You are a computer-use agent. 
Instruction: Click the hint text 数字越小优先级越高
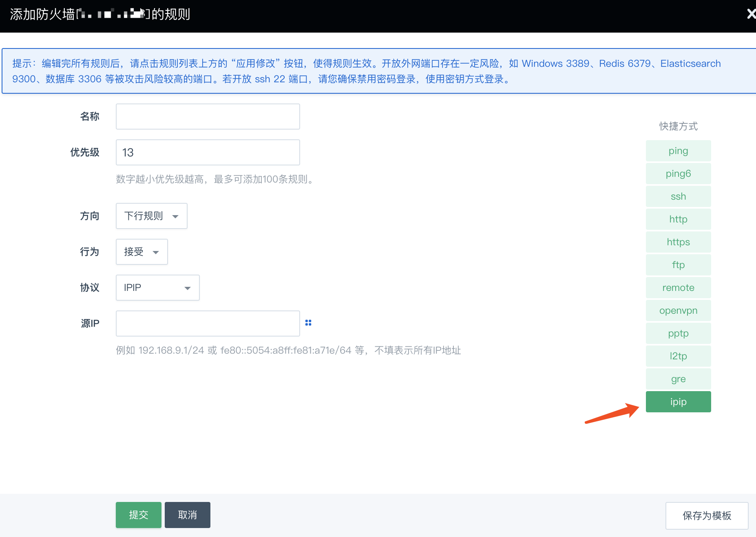[x=160, y=179]
